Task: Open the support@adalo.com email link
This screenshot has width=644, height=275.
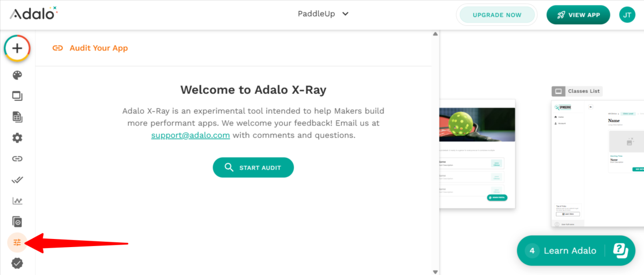Action: [x=191, y=135]
